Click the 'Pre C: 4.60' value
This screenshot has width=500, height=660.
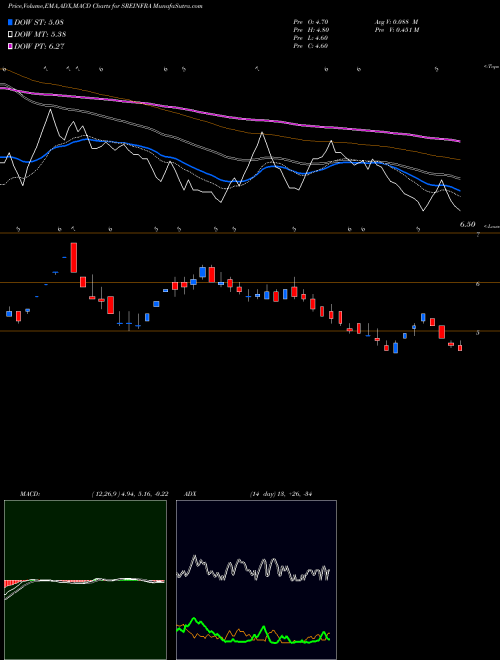click(x=311, y=46)
